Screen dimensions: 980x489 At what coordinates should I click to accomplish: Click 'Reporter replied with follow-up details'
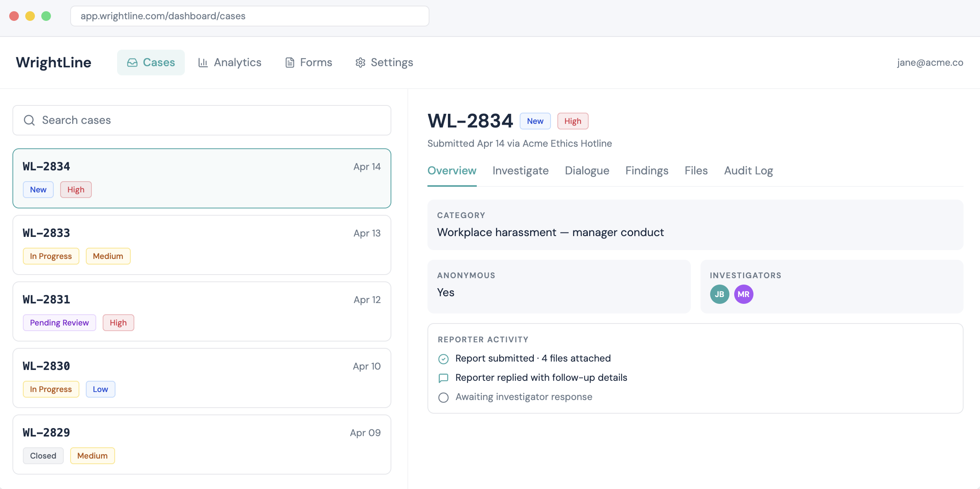pyautogui.click(x=541, y=378)
